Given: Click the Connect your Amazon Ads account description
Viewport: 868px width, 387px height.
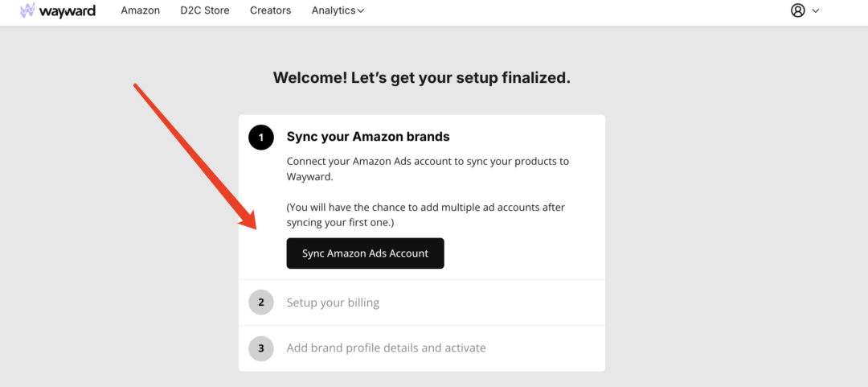Looking at the screenshot, I should (x=428, y=169).
